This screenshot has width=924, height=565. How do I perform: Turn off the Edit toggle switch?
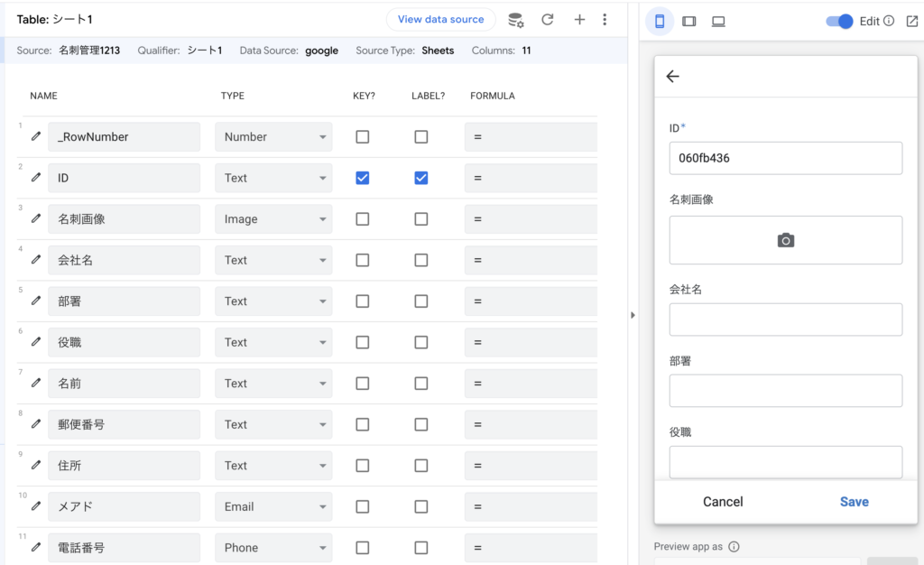(839, 22)
